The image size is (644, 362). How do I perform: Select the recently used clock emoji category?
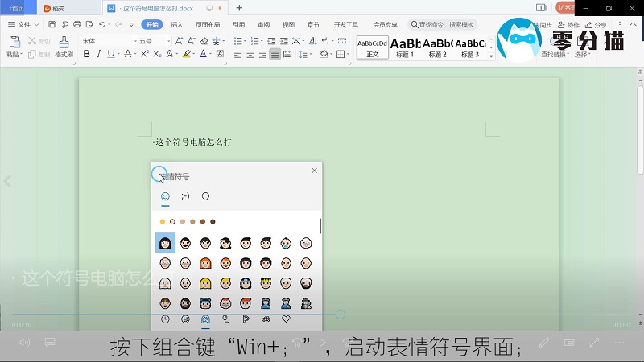[165, 319]
